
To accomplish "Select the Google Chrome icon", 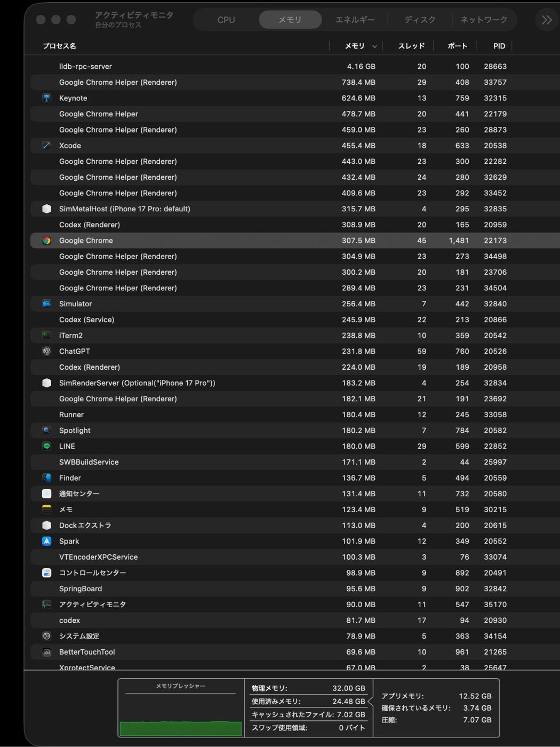I will pos(46,241).
